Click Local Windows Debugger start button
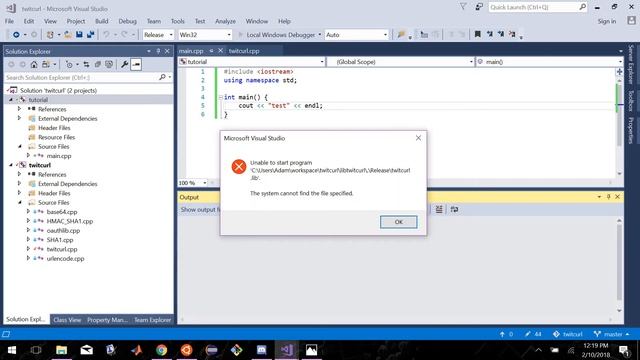The width and height of the screenshot is (640, 360). point(277,35)
